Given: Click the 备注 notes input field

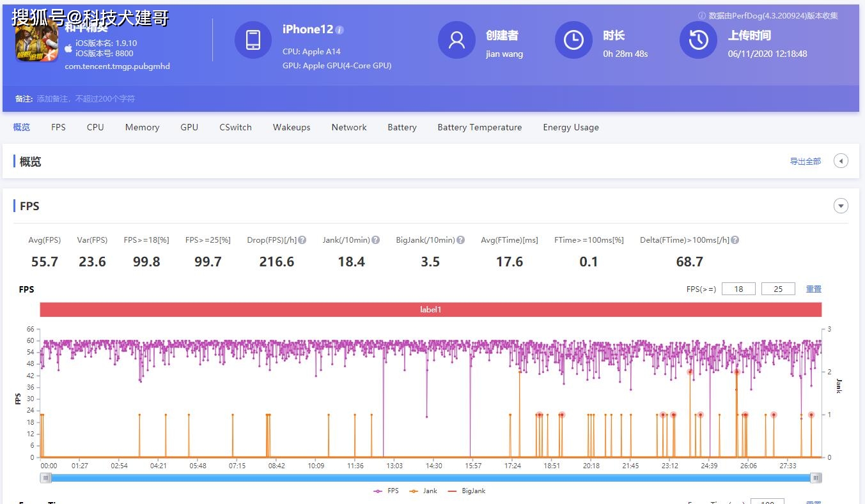Looking at the screenshot, I should point(86,99).
